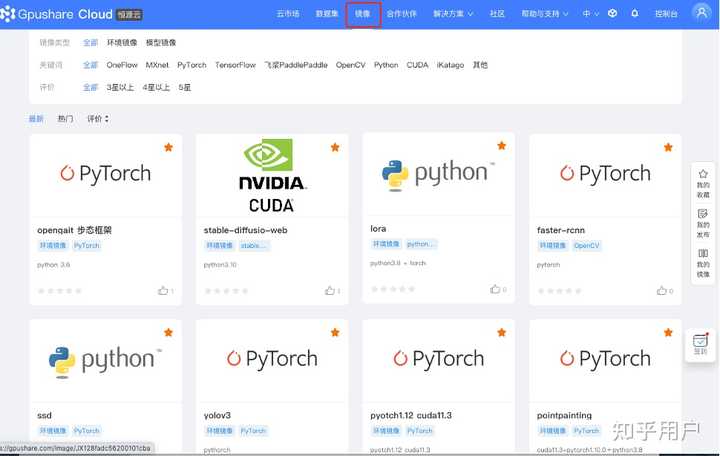Image resolution: width=720 pixels, height=456 pixels.
Task: Click favorite star on ssd card
Action: pyautogui.click(x=169, y=332)
